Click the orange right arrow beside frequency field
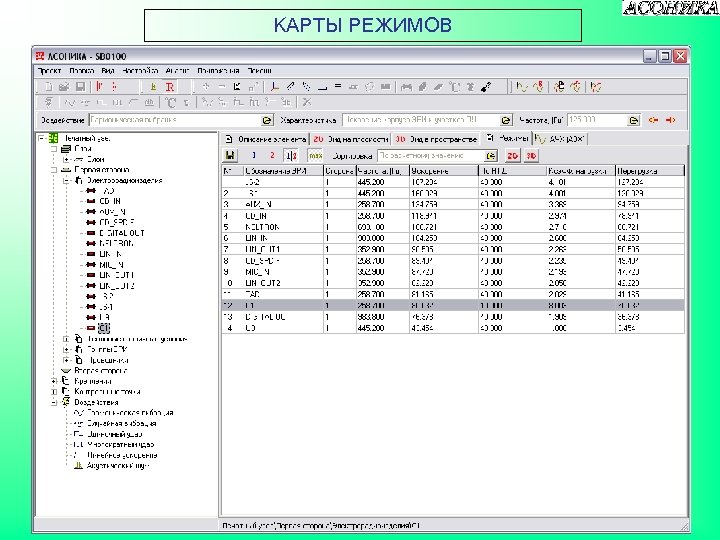This screenshot has width=720, height=540. [x=670, y=120]
